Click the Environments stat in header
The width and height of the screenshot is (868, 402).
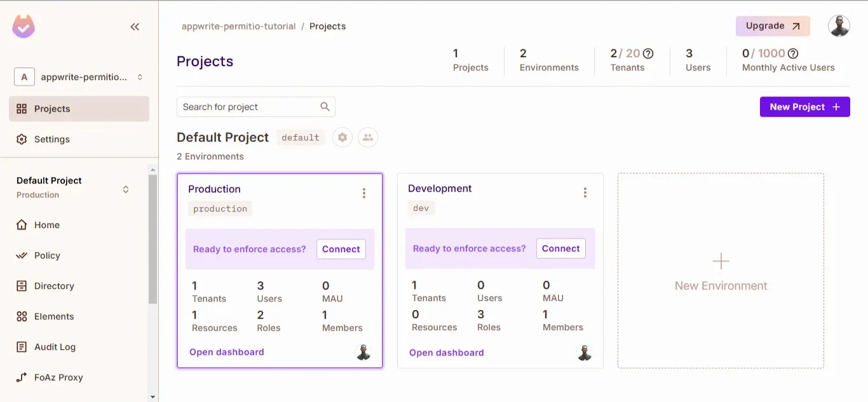(x=549, y=60)
